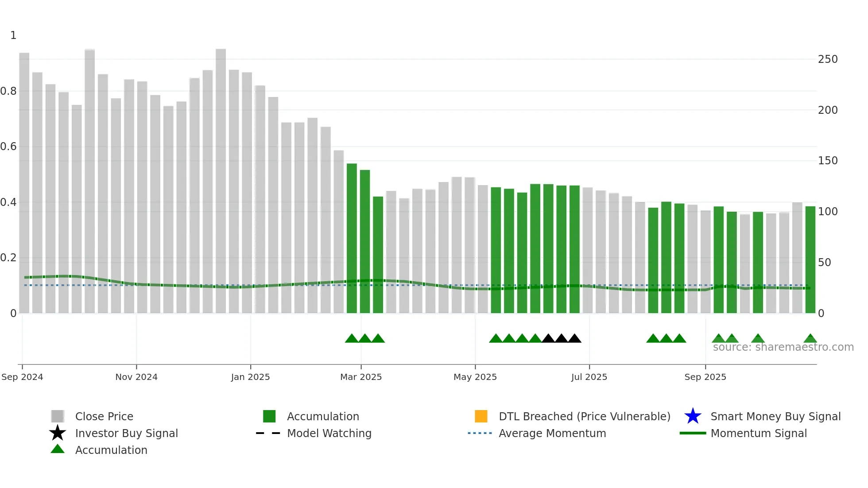Toggle the Momentum Signal legend line
This screenshot has width=868, height=488.
point(693,433)
